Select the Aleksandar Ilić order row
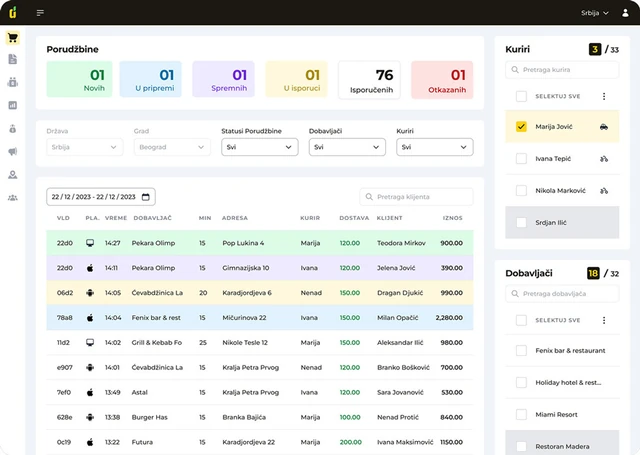The height and width of the screenshot is (455, 640). click(x=260, y=343)
